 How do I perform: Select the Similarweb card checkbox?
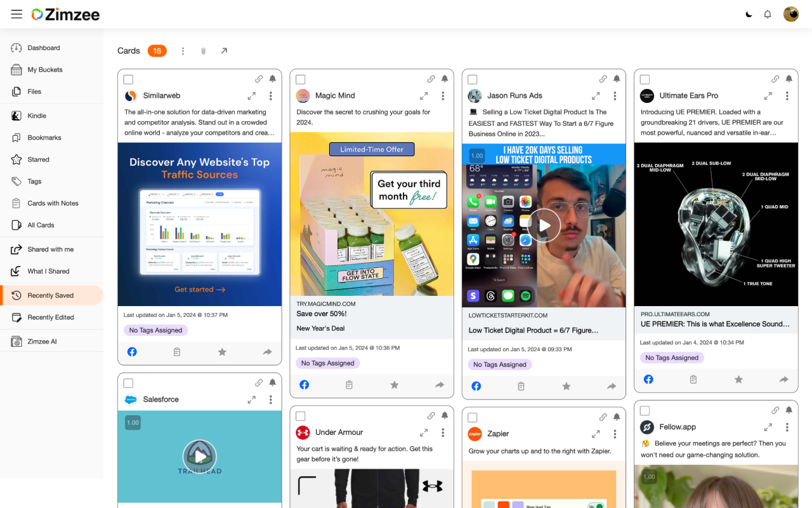click(x=128, y=79)
